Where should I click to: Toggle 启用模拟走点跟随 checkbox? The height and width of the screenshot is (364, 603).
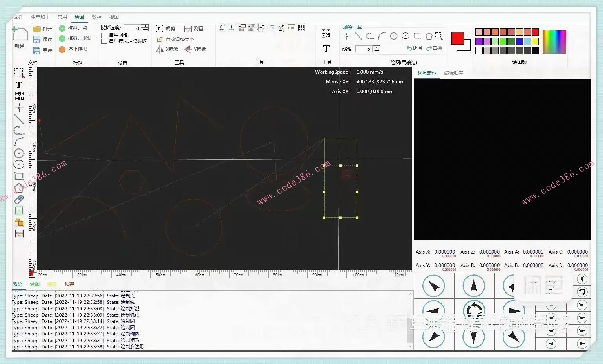105,41
